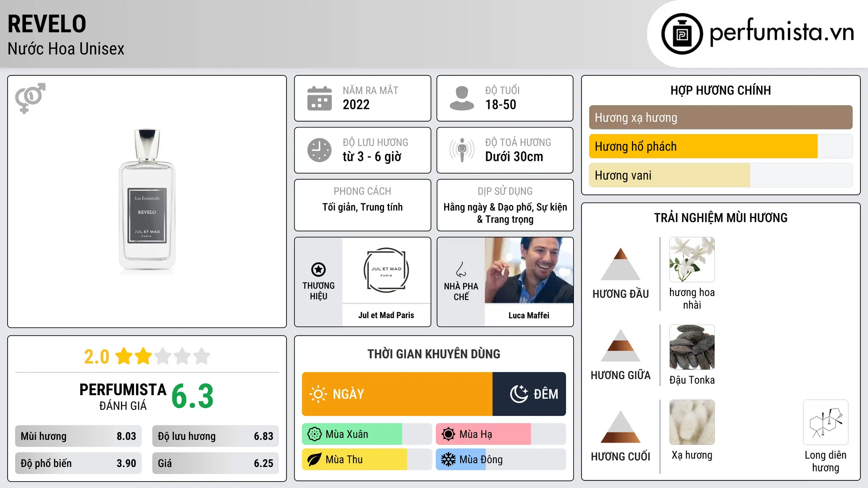Click the moon icon next to ĐÊM
Image resolution: width=868 pixels, height=488 pixels.
coord(519,394)
